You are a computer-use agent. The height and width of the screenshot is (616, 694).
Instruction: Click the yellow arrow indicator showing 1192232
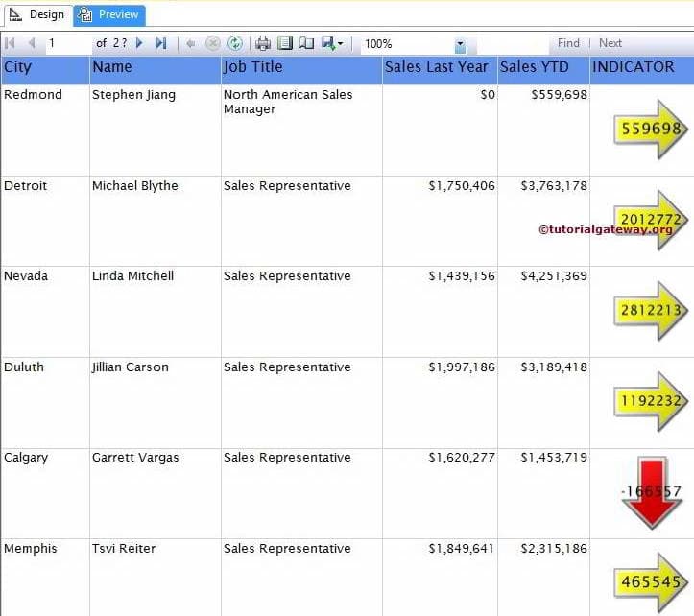pos(651,401)
